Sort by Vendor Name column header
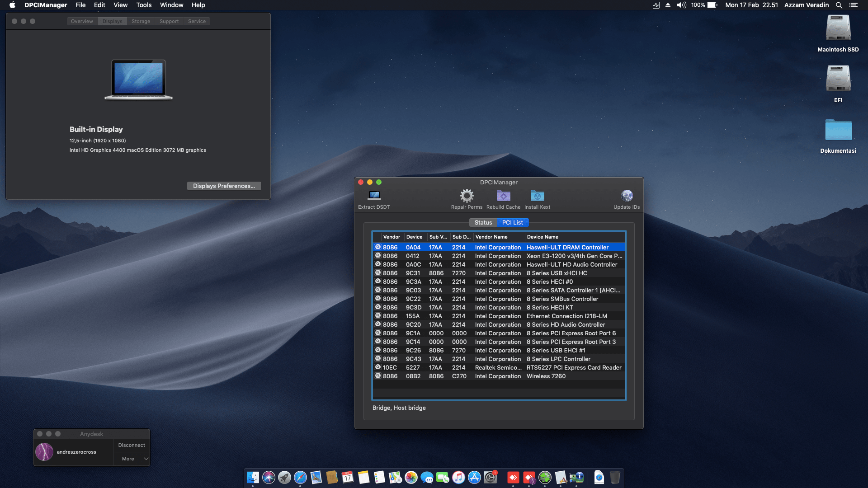The height and width of the screenshot is (488, 868). point(499,237)
